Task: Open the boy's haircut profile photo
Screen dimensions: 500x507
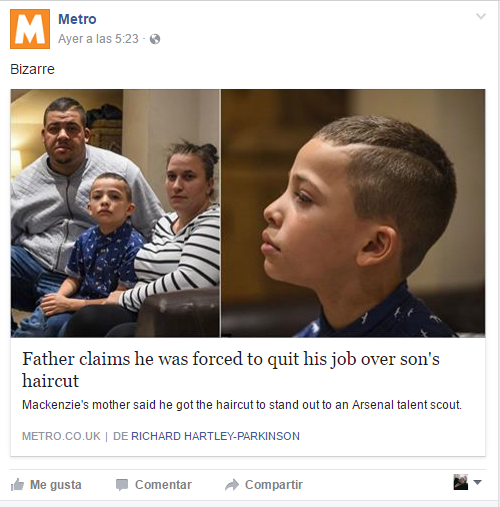Action: tap(353, 213)
